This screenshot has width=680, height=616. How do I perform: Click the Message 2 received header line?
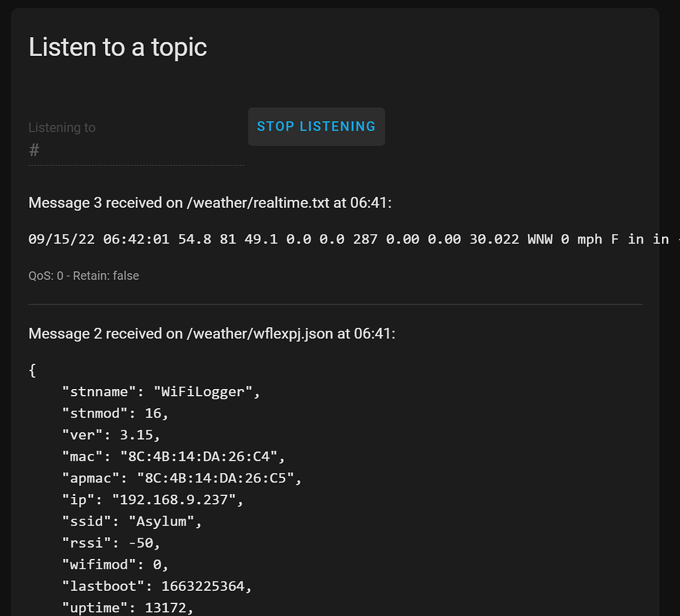[x=210, y=333]
